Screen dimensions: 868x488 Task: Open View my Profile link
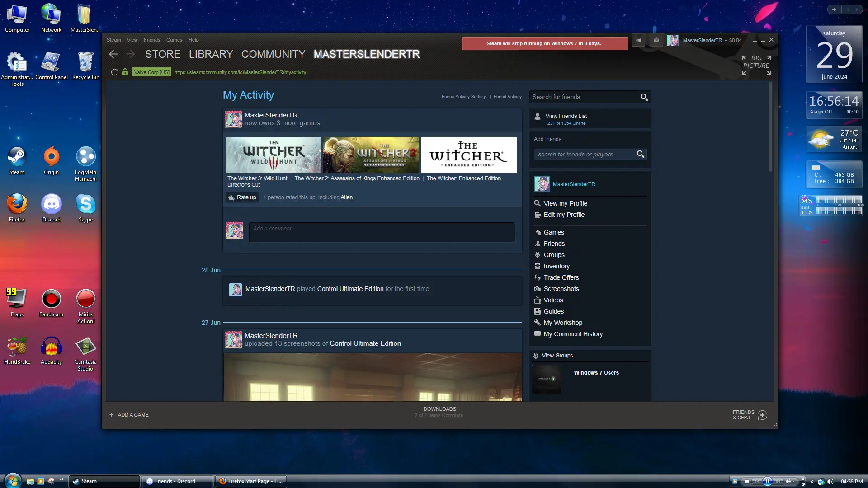pos(565,203)
